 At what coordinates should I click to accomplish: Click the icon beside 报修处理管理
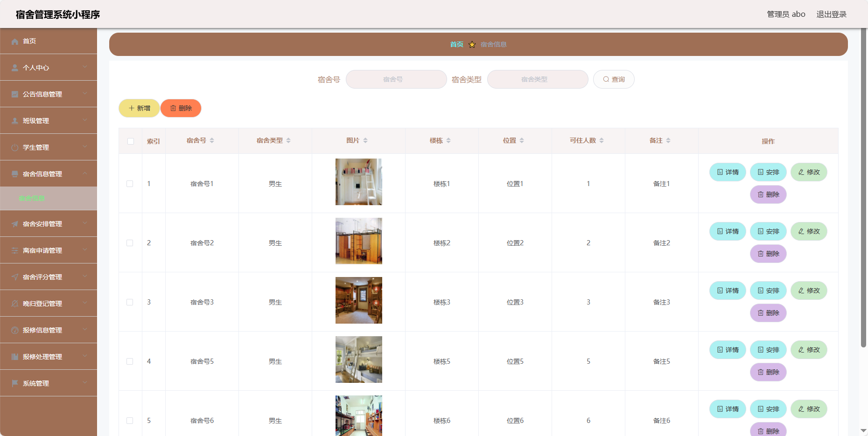[x=15, y=357]
